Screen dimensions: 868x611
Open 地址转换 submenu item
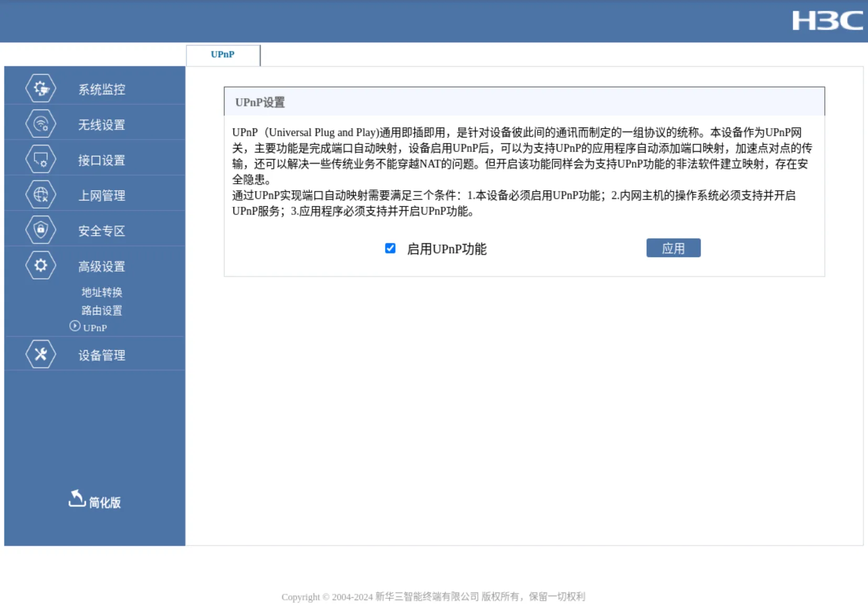pyautogui.click(x=102, y=292)
